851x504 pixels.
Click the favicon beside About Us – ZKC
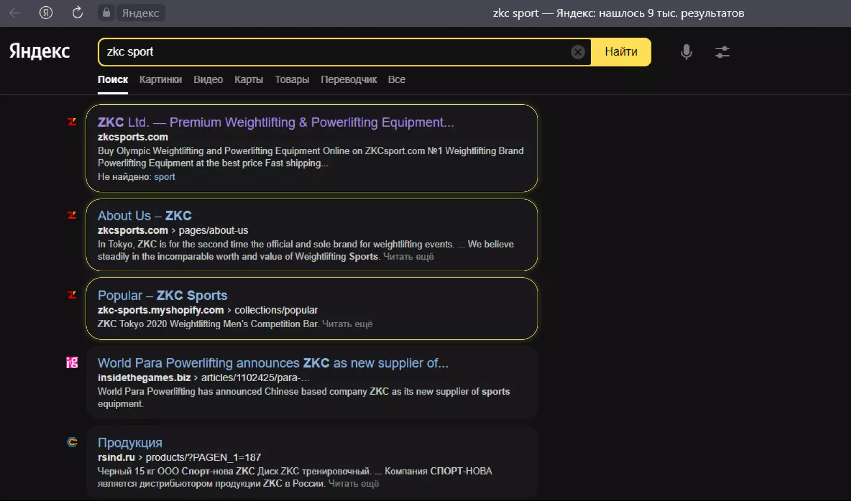click(72, 215)
